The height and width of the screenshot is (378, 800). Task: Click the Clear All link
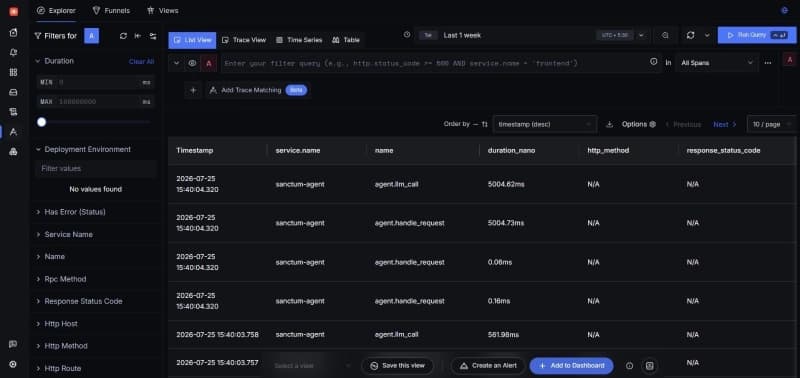141,61
